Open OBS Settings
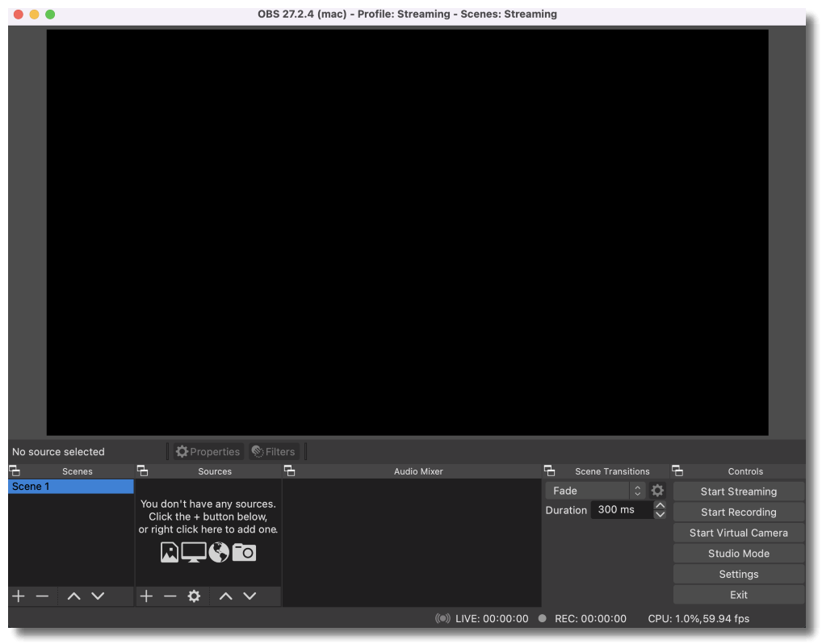This screenshot has height=644, width=822. [x=739, y=575]
